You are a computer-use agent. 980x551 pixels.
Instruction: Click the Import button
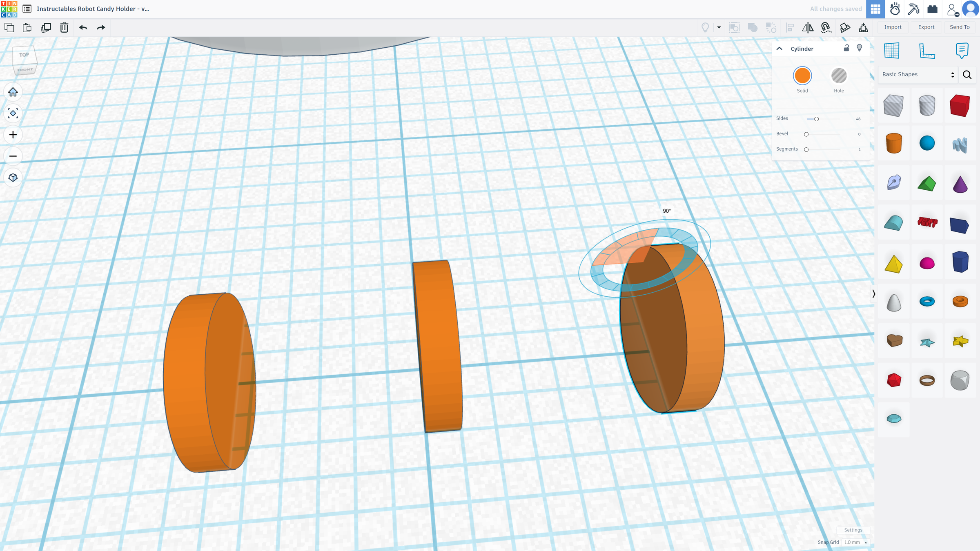click(893, 27)
